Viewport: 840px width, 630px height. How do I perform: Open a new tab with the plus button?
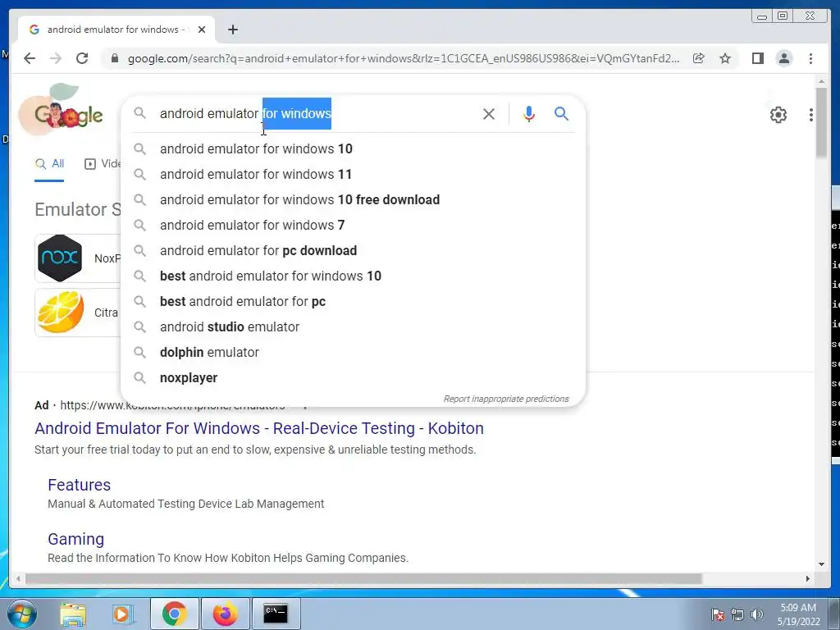coord(232,30)
